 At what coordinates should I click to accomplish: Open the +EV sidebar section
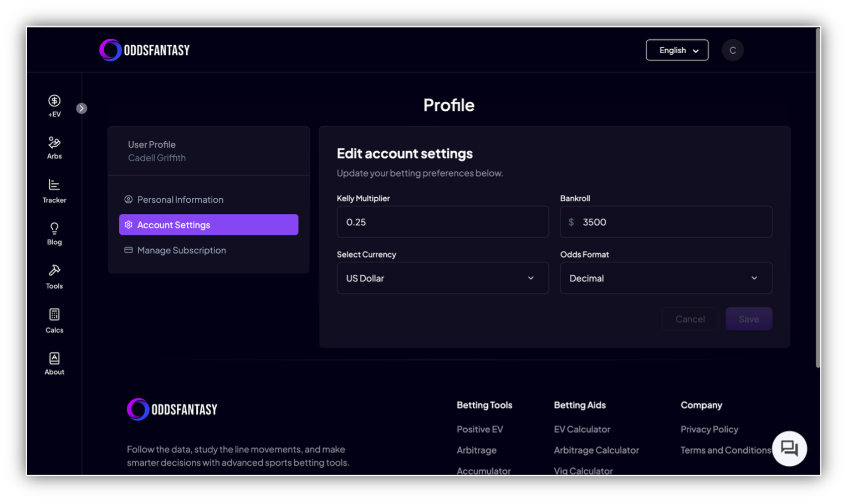click(54, 105)
